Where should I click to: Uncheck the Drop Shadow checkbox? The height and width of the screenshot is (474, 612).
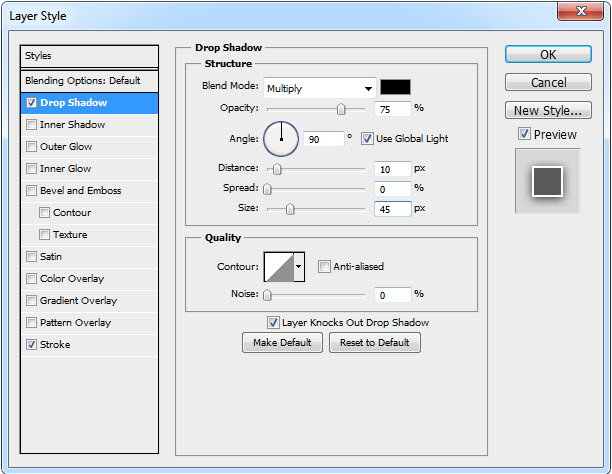click(x=32, y=103)
